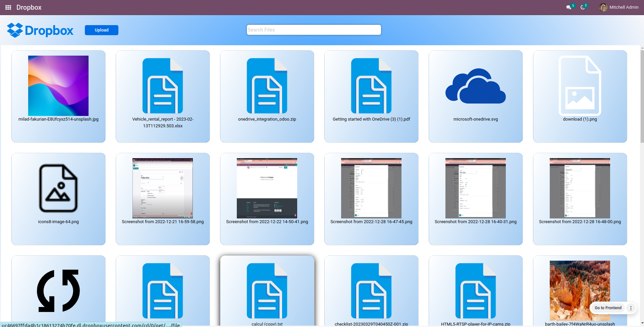Click the 14-50-41.png screenshot file name
644x327 pixels.
point(267,222)
